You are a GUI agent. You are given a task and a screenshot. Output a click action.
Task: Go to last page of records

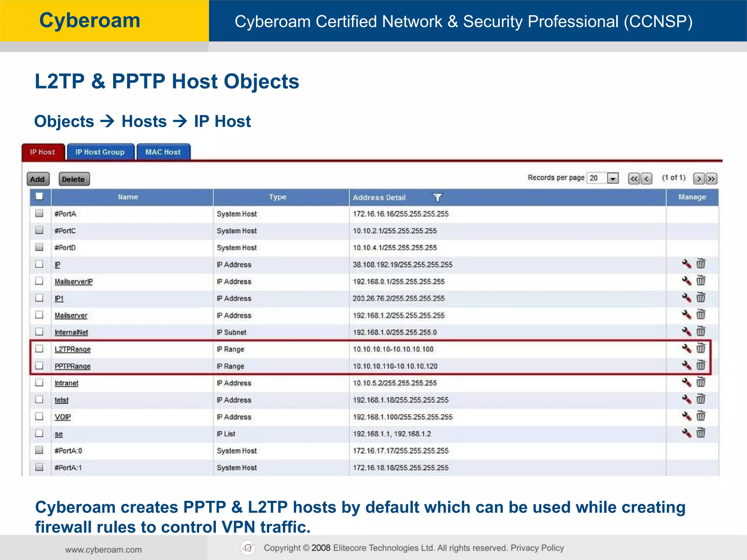tap(711, 179)
